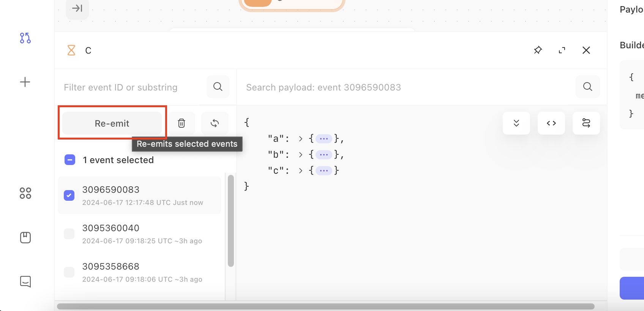This screenshot has height=311, width=644.
Task: Click the Re-emit button
Action: 112,123
